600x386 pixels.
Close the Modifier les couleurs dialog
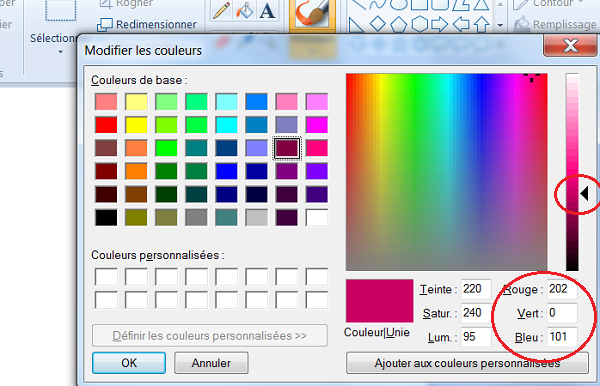tap(570, 45)
